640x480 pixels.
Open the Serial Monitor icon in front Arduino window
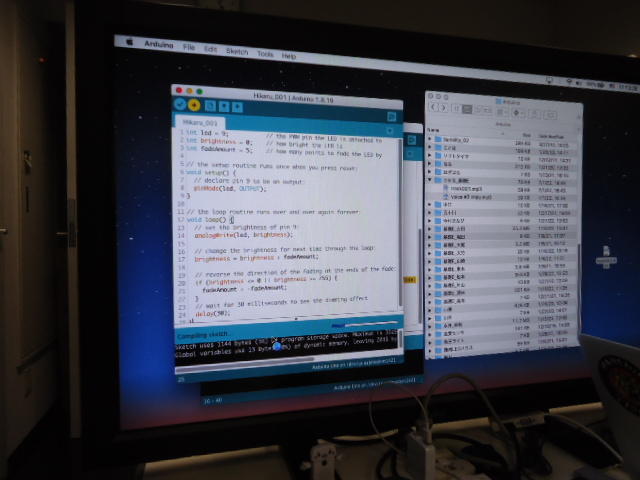(391, 117)
